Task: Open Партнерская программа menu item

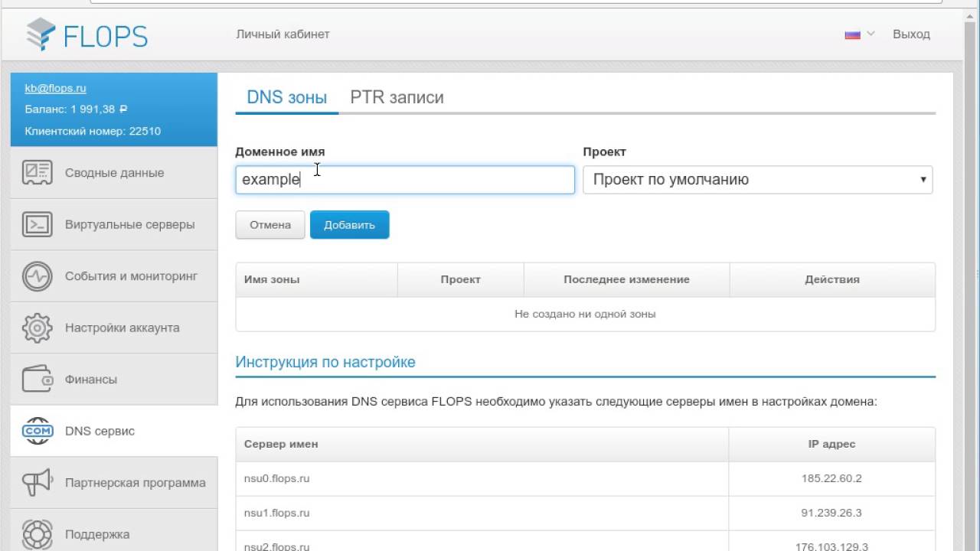Action: pos(114,483)
